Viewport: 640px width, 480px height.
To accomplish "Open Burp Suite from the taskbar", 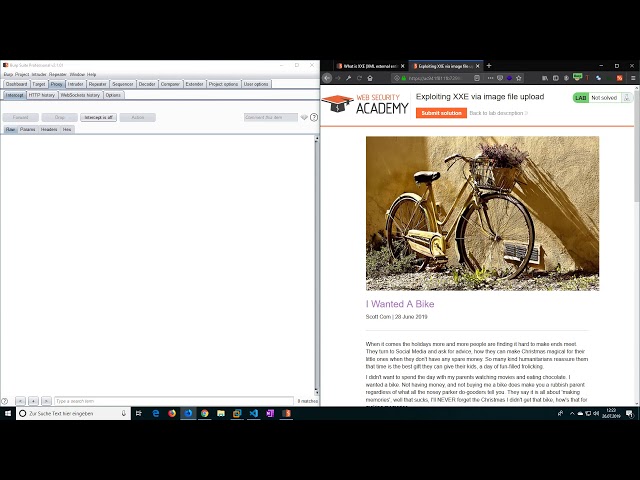I will [287, 413].
